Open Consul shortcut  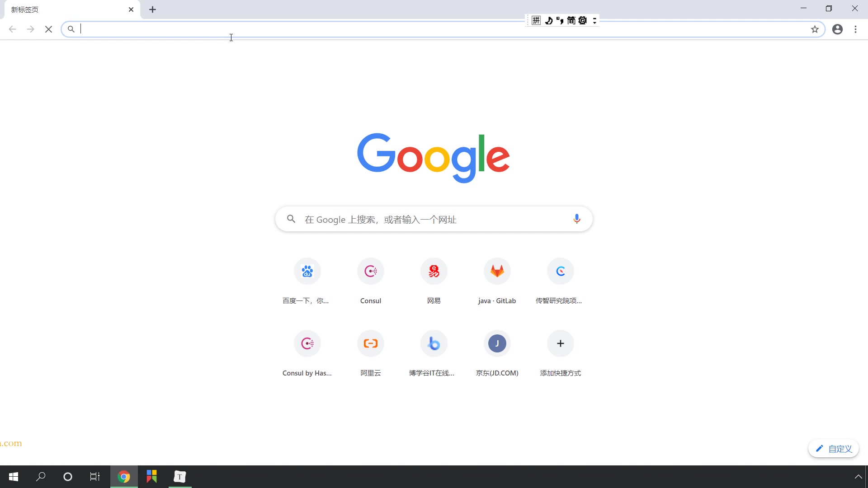pyautogui.click(x=370, y=271)
